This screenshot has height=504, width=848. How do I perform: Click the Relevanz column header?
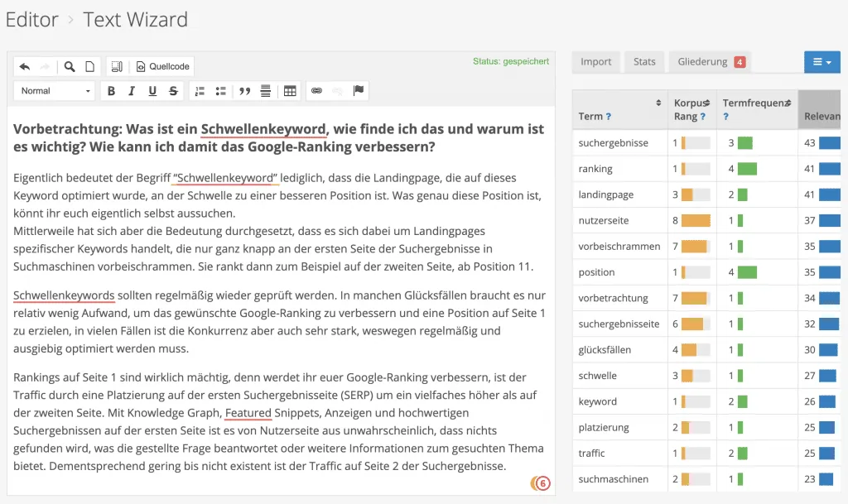point(819,110)
